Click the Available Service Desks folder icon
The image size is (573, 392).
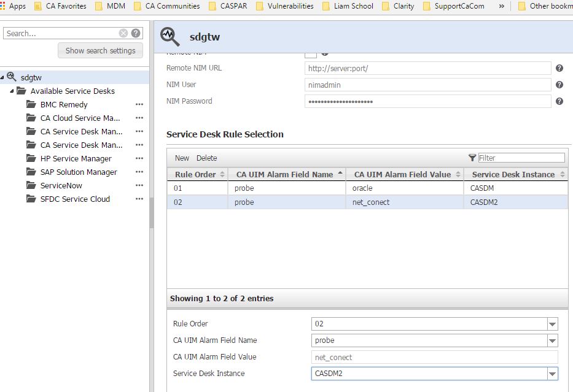pyautogui.click(x=21, y=91)
